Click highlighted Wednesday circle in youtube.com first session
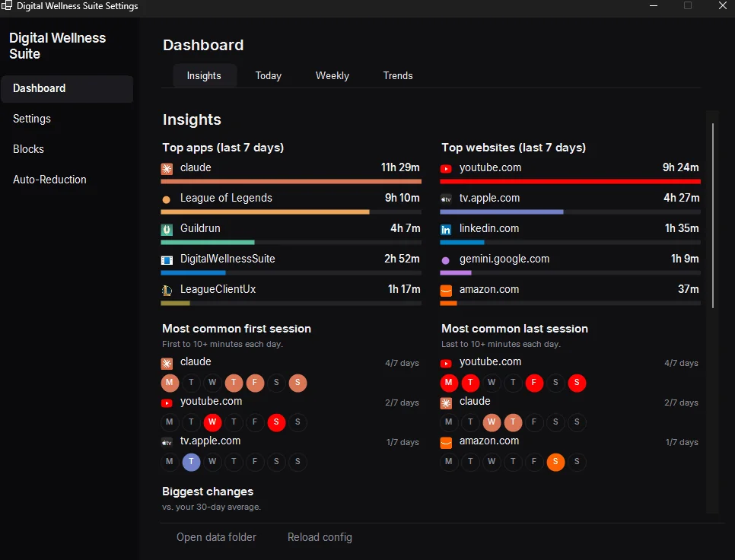 click(212, 422)
